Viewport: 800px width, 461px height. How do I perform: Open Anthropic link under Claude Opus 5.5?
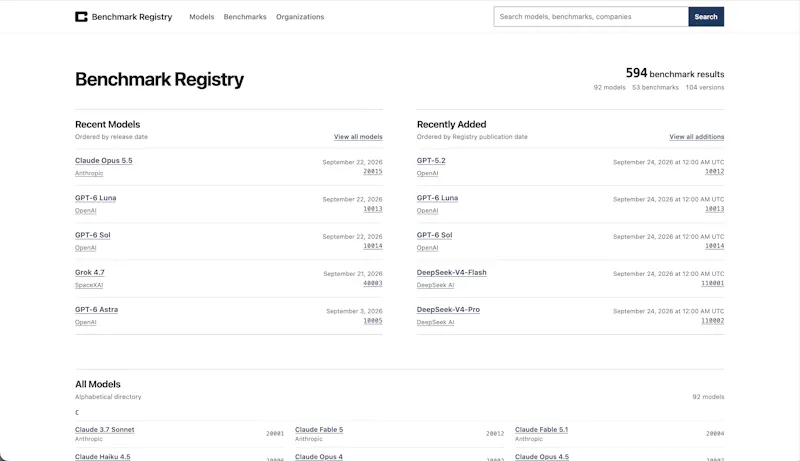pyautogui.click(x=89, y=173)
